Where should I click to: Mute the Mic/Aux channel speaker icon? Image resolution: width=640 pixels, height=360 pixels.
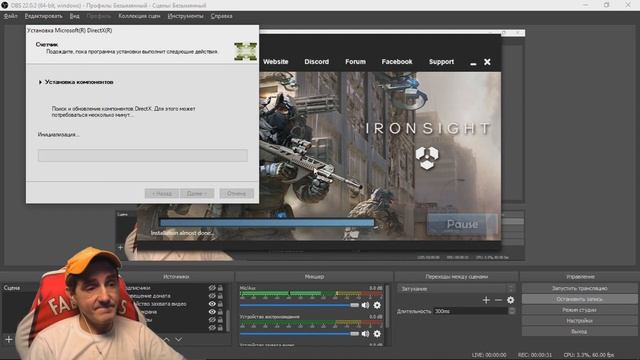pos(365,305)
